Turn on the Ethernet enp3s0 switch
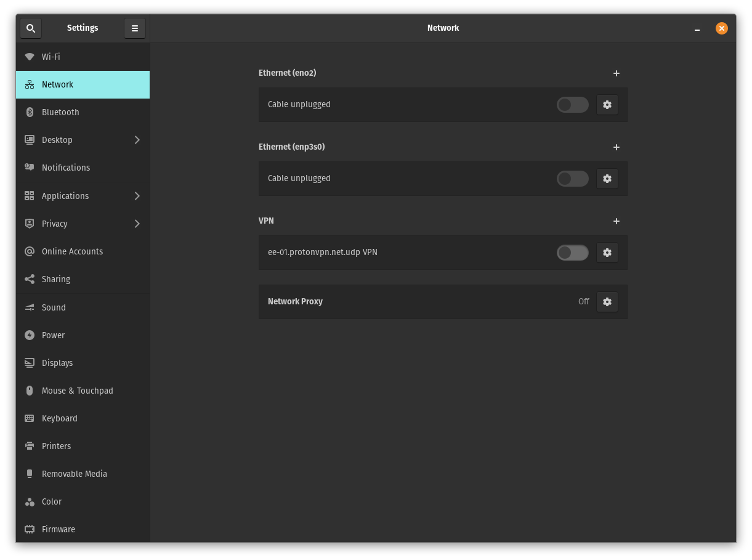This screenshot has width=752, height=560. pos(572,178)
